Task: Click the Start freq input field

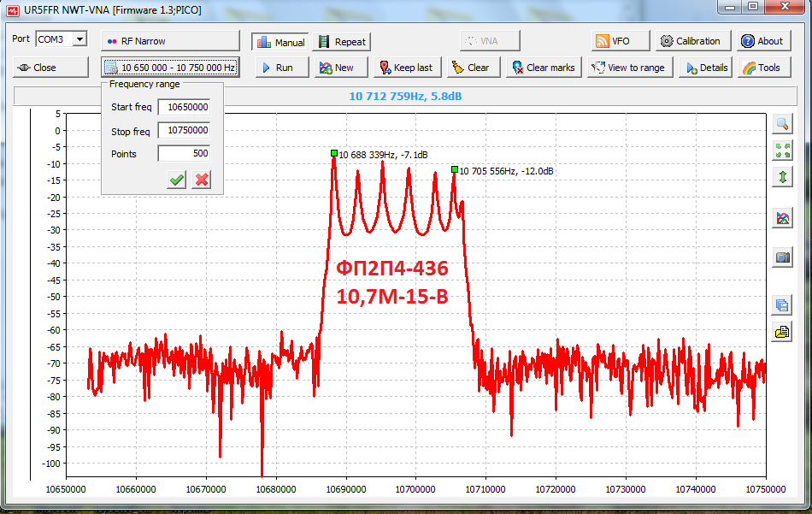Action: click(183, 107)
